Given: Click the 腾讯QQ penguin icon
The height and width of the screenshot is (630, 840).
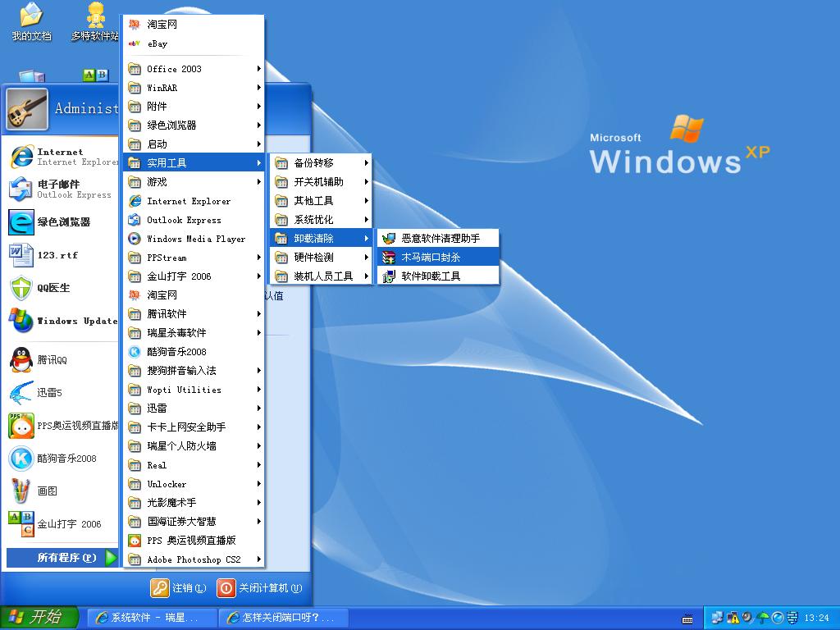Looking at the screenshot, I should [x=21, y=360].
